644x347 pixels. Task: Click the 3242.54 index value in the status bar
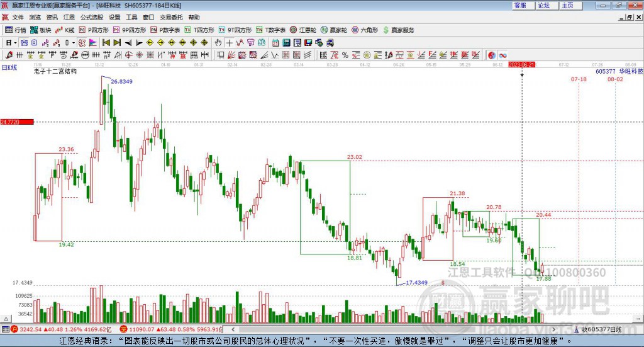pos(31,329)
